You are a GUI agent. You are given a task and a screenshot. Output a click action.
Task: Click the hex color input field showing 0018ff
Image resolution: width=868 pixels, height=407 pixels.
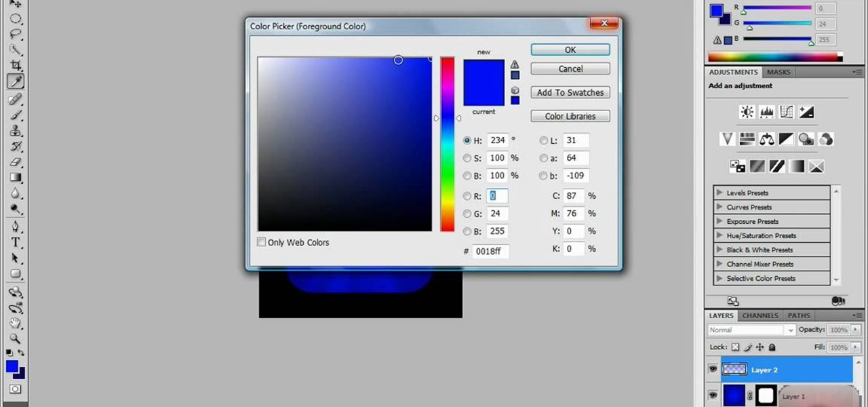(x=490, y=251)
